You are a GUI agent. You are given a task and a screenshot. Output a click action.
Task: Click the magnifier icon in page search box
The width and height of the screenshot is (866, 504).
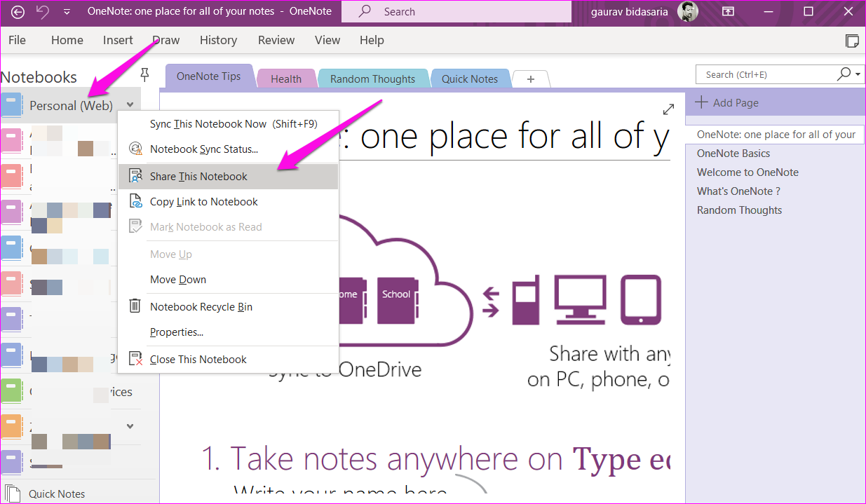click(x=844, y=74)
